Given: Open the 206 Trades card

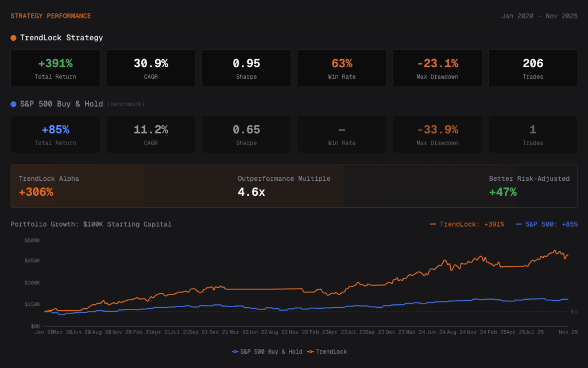Looking at the screenshot, I should pyautogui.click(x=532, y=68).
